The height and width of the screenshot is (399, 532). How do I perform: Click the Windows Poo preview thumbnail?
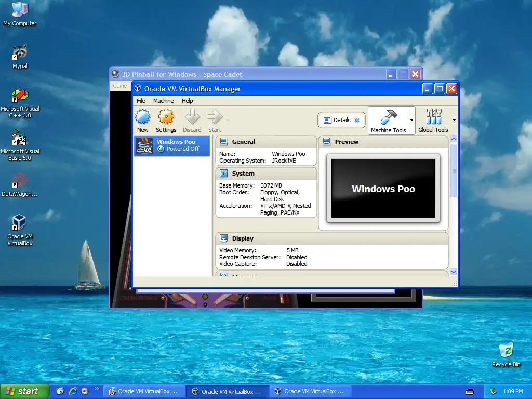point(383,188)
